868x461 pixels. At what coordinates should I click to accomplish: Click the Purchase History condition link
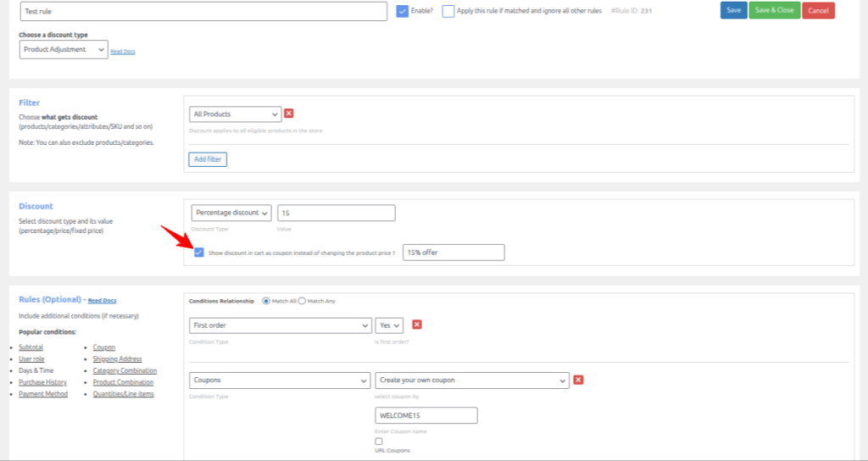(42, 382)
